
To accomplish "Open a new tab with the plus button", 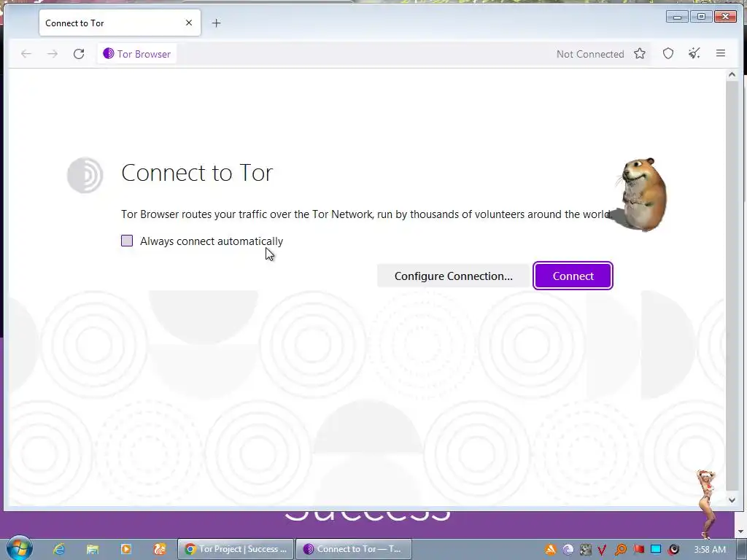I will pyautogui.click(x=216, y=23).
